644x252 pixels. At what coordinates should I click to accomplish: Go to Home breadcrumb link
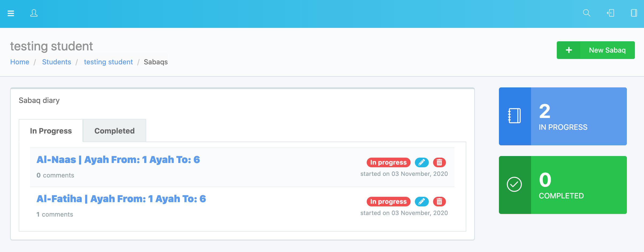(x=20, y=62)
